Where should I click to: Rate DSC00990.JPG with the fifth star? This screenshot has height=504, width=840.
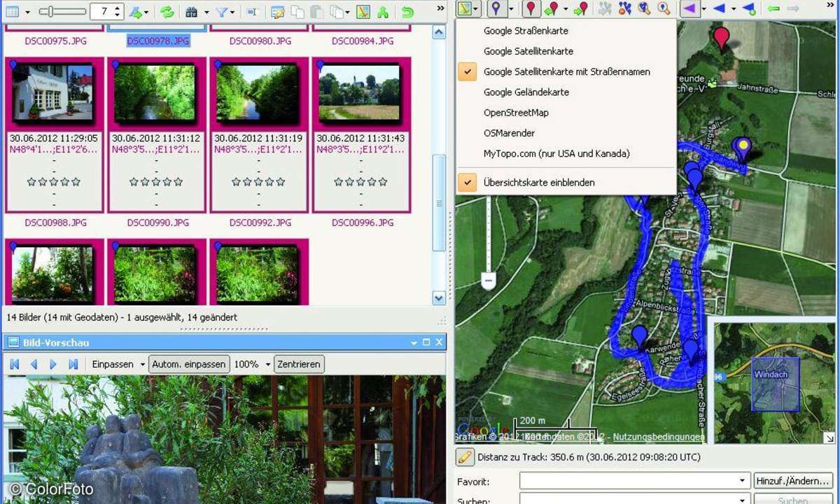tap(178, 182)
